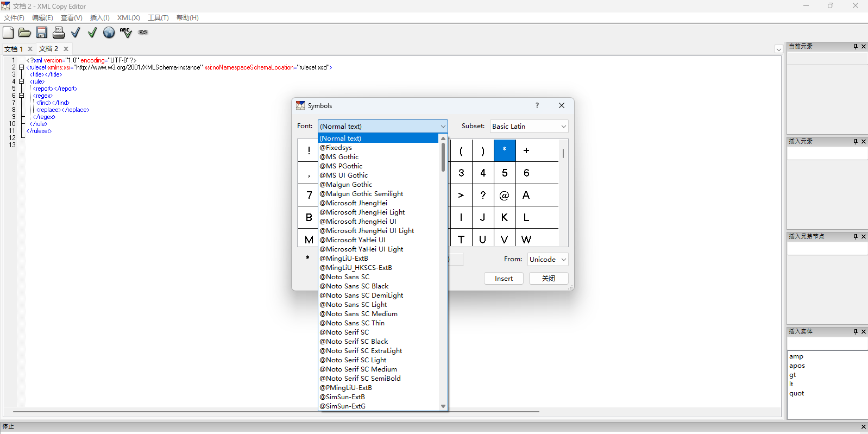
Task: Select the @ symbol cell in grid
Action: point(504,196)
